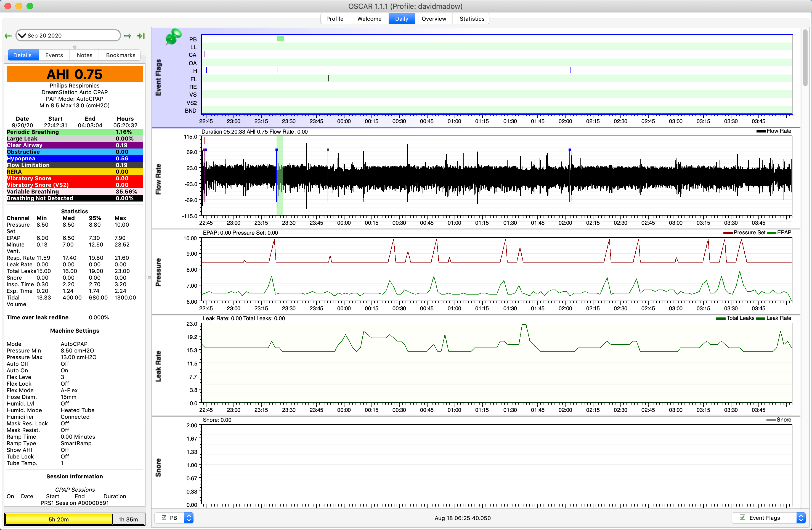Open the Notes tab
Screen dimensions: 812x530
tap(84, 55)
